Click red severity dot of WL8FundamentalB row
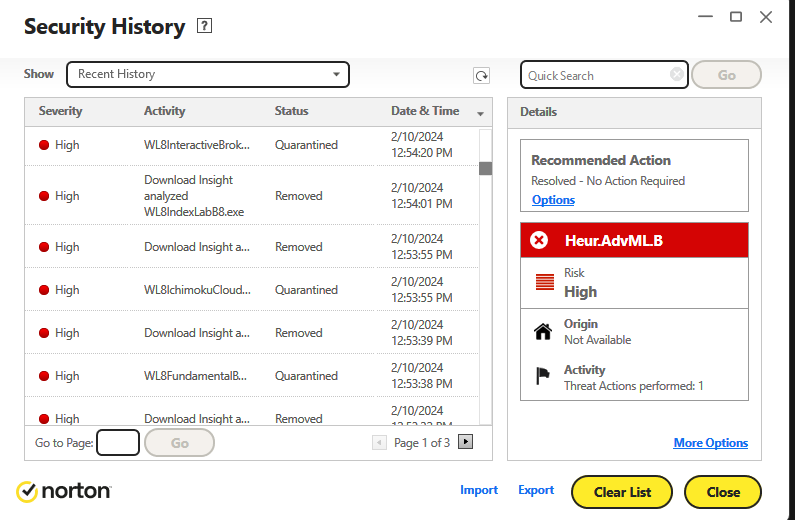Image resolution: width=795 pixels, height=520 pixels. [44, 376]
